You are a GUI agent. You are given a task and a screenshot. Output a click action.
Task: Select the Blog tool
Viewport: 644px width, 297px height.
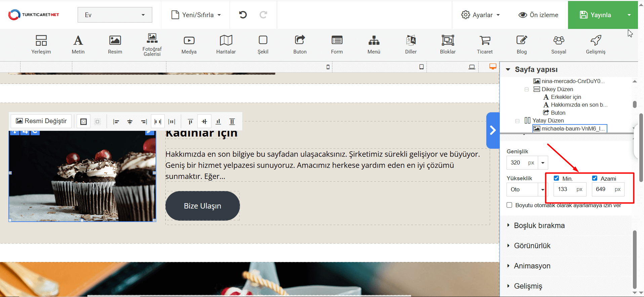(x=522, y=44)
